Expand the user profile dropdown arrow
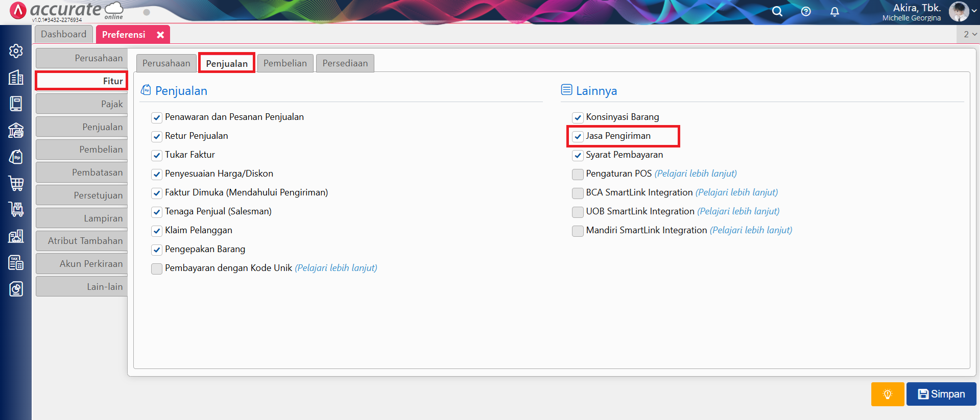 click(974, 11)
